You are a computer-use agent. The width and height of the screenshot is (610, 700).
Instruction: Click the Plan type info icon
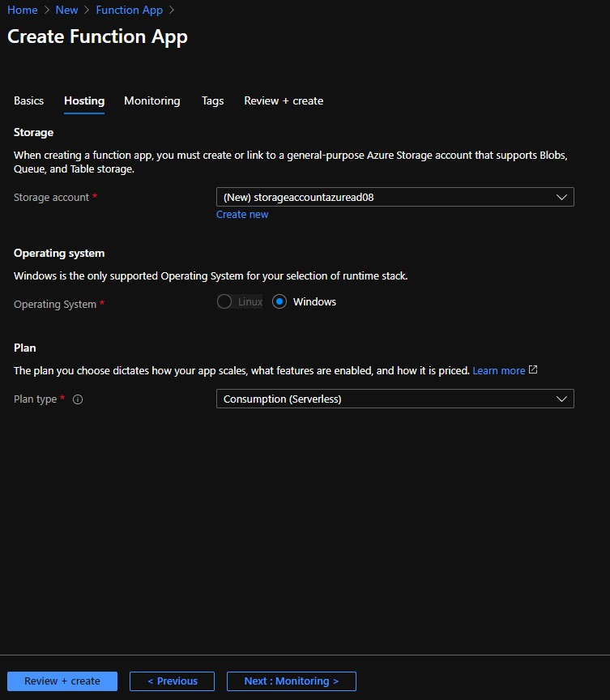(x=78, y=399)
